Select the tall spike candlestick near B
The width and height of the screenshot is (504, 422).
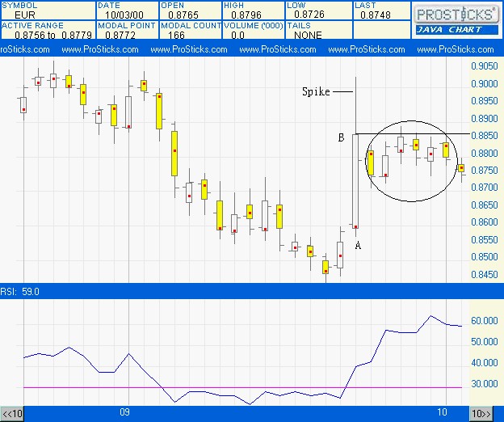tap(355, 180)
